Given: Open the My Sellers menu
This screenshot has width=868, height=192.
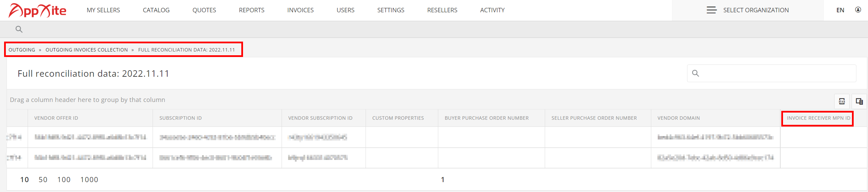Looking at the screenshot, I should point(103,10).
